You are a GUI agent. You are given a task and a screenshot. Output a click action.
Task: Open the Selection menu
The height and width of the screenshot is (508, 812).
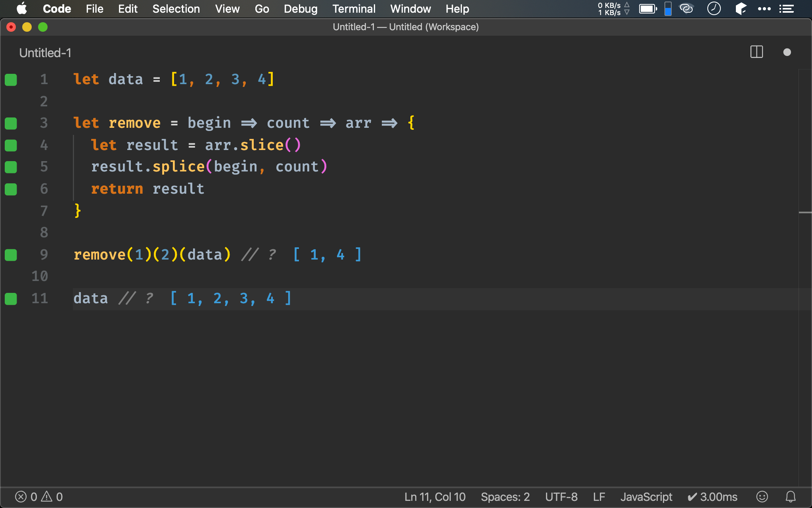click(x=176, y=9)
